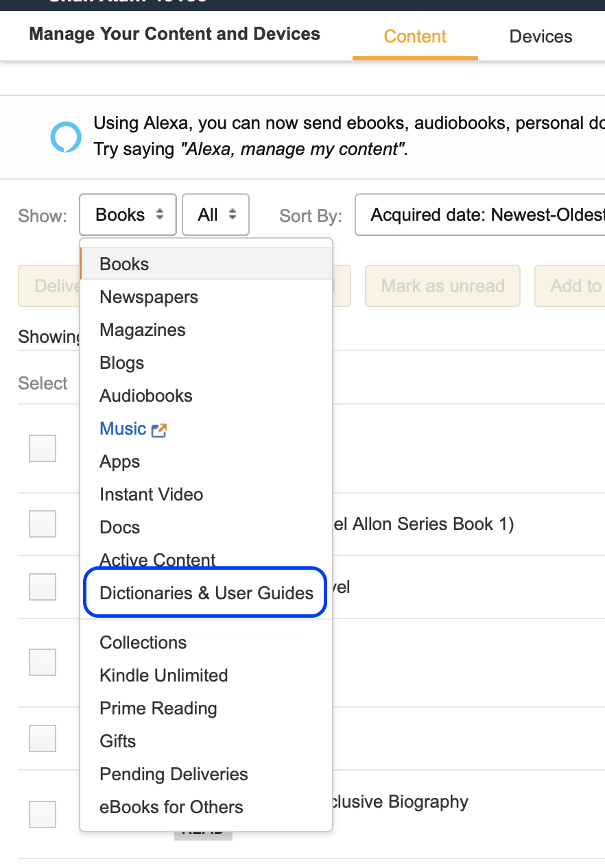Viewport: 605px width, 868px height.
Task: Tick the checkbox for the Exclusive Biography row
Action: (x=43, y=814)
